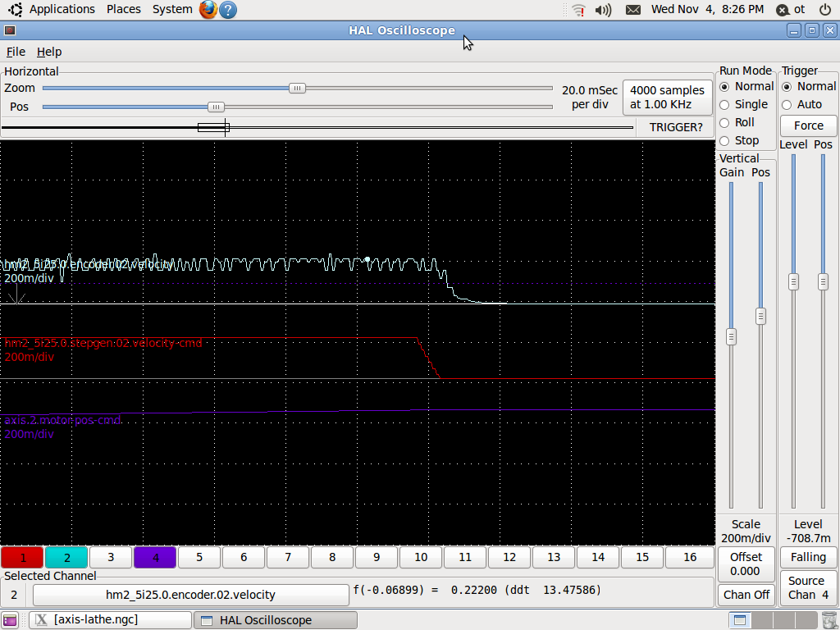Screen dimensions: 840x630
Task: Select Roll run mode
Action: point(724,122)
